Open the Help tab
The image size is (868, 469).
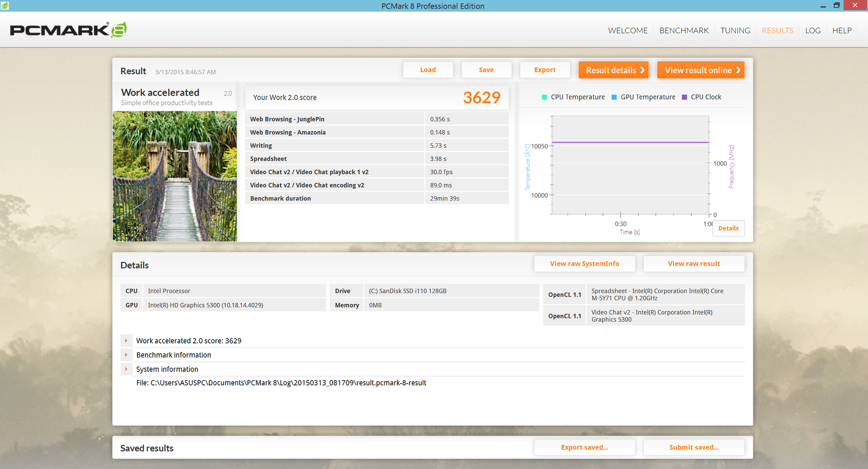[842, 30]
